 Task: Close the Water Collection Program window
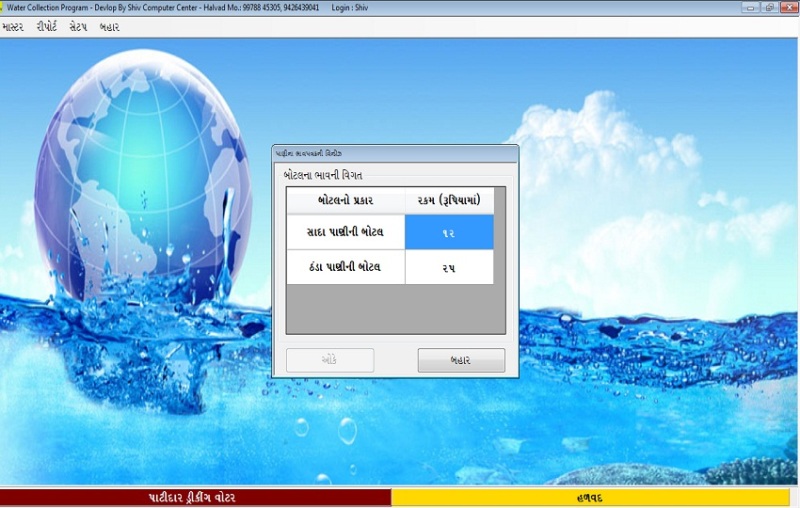click(787, 6)
